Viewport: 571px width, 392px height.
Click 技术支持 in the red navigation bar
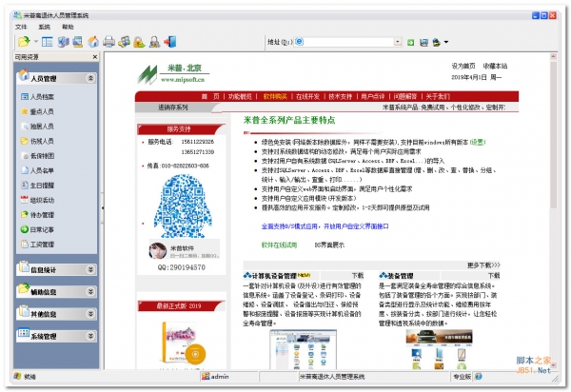(341, 96)
